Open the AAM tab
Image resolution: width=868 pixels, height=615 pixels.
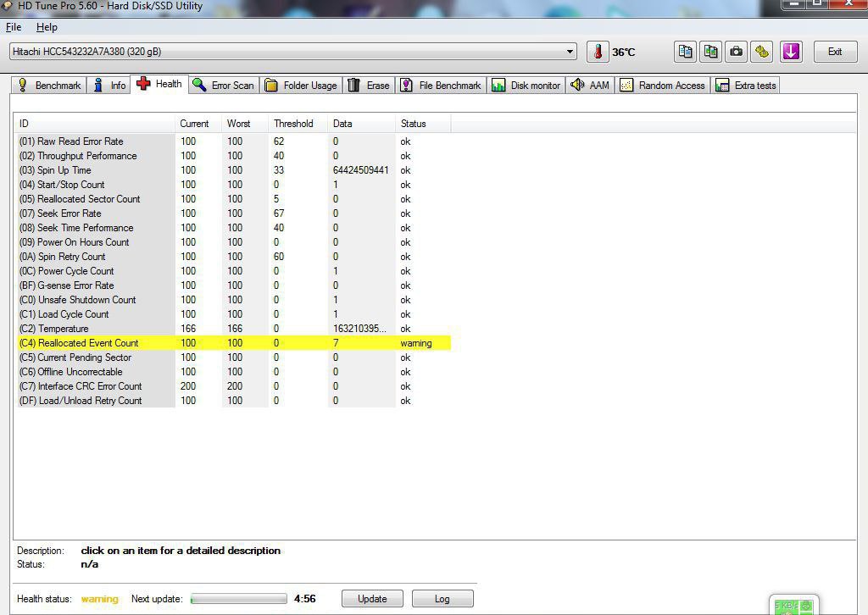click(591, 86)
